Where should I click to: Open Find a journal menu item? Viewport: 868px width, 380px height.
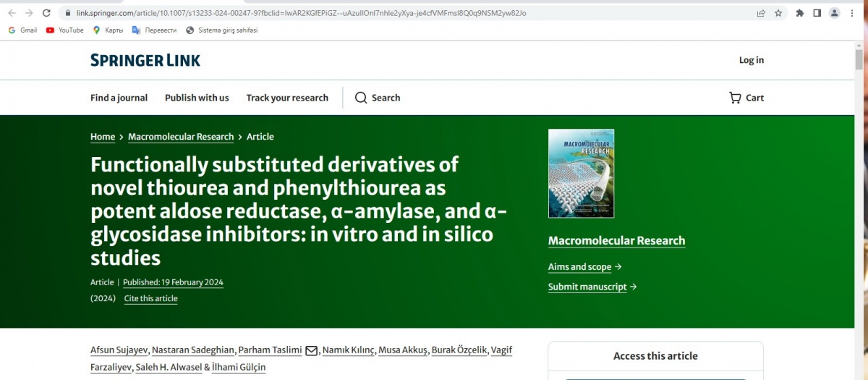tap(119, 98)
